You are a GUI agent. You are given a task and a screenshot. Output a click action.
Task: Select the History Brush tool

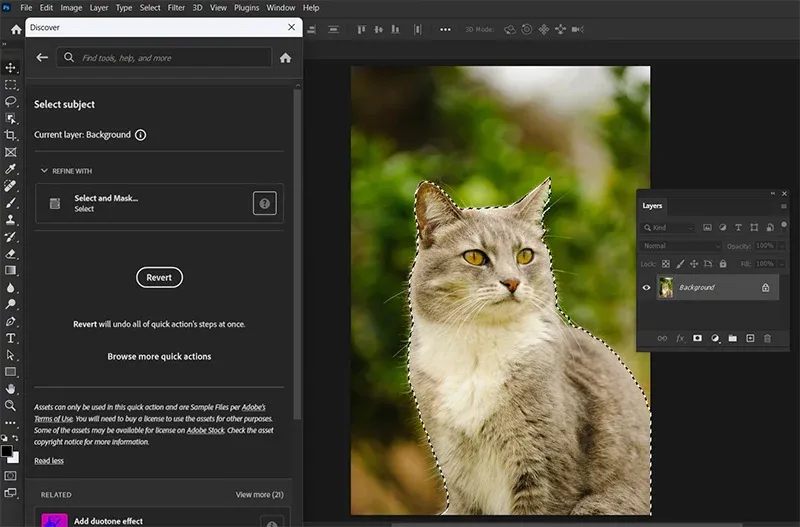pos(10,237)
